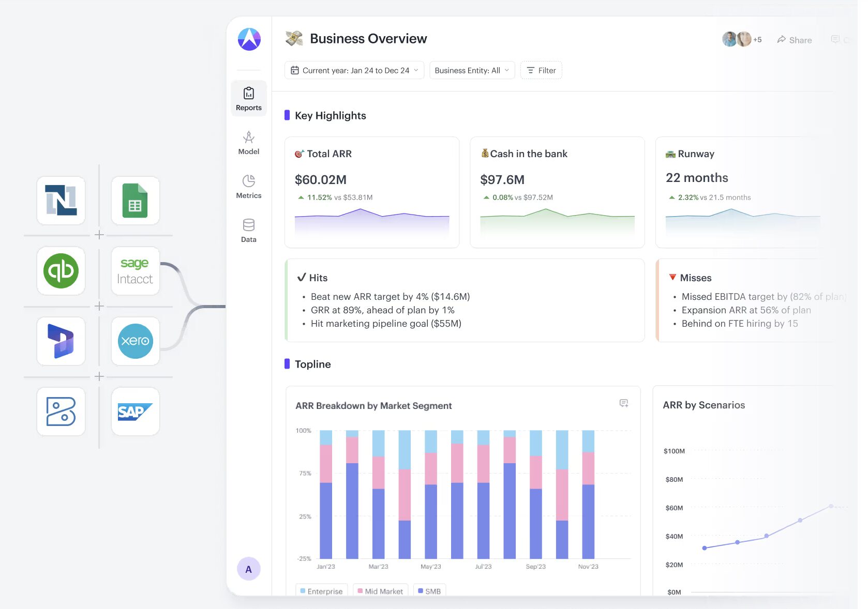
Task: Switch to the Model sidebar tab
Action: point(249,143)
